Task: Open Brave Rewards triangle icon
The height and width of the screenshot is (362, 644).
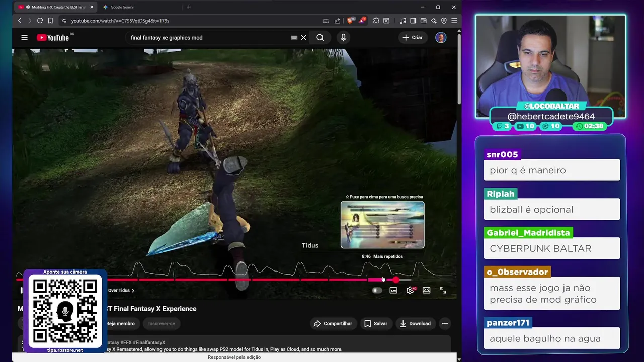Action: [362, 21]
